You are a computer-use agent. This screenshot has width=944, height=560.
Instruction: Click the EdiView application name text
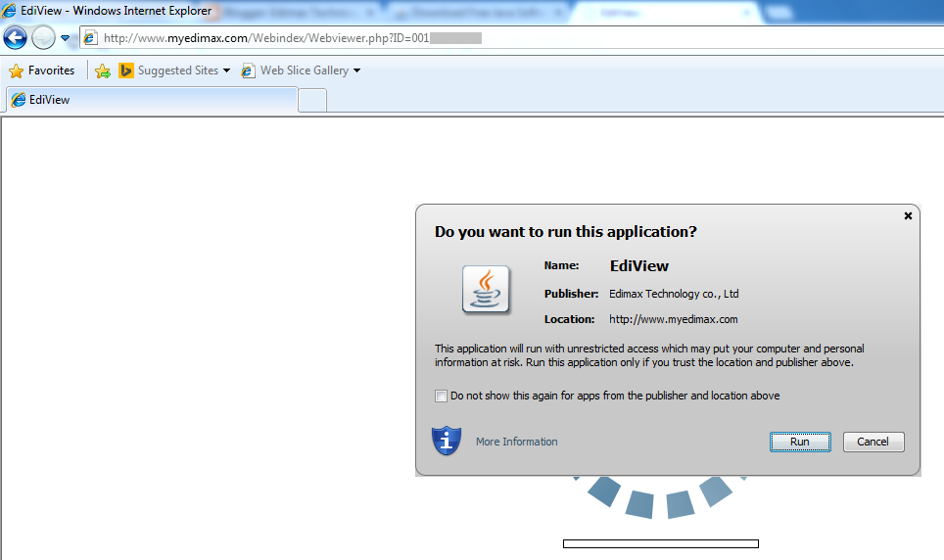(x=639, y=266)
